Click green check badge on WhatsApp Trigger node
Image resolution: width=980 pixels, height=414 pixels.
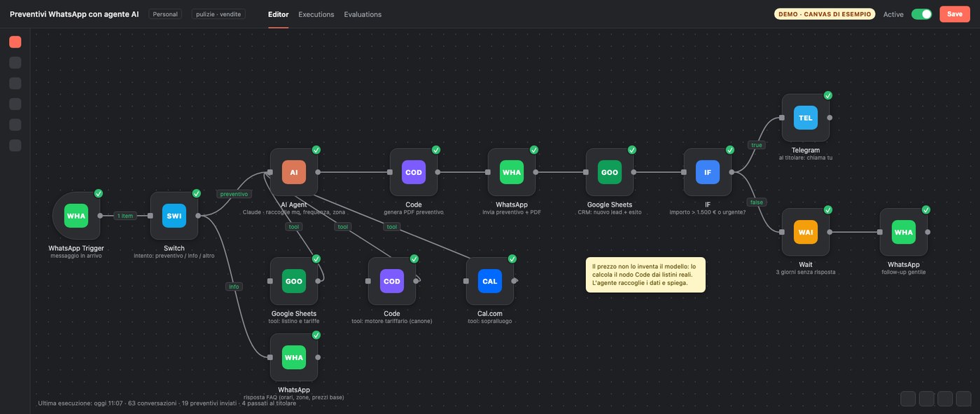(x=99, y=193)
